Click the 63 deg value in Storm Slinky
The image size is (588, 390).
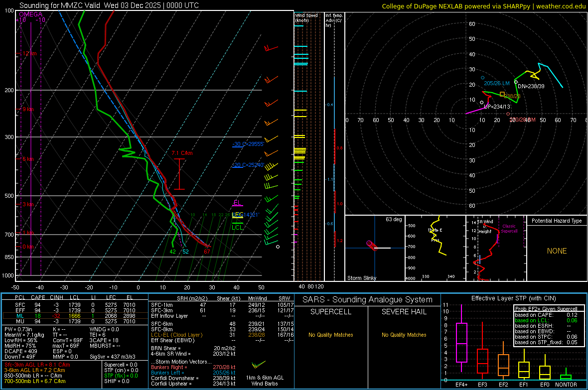[x=394, y=219]
